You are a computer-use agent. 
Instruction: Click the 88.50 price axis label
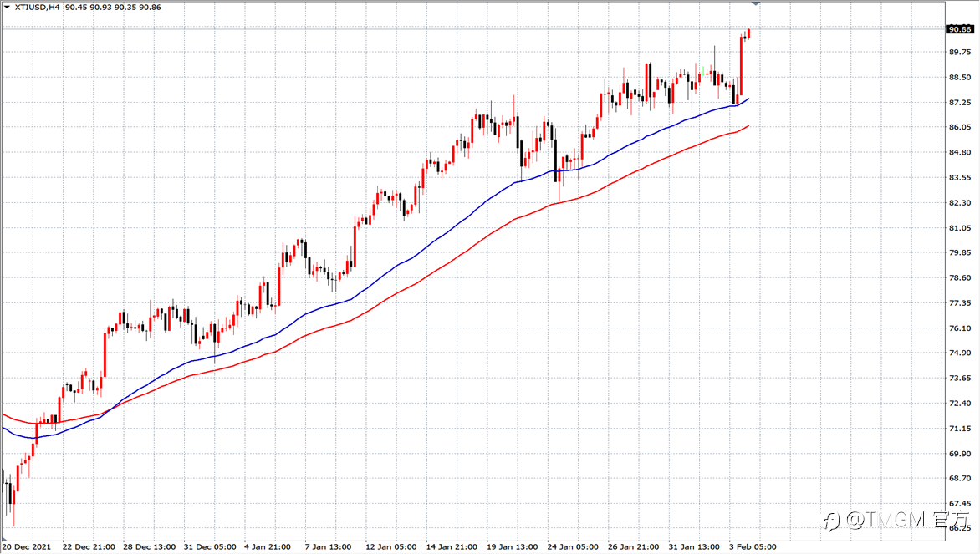[x=960, y=78]
